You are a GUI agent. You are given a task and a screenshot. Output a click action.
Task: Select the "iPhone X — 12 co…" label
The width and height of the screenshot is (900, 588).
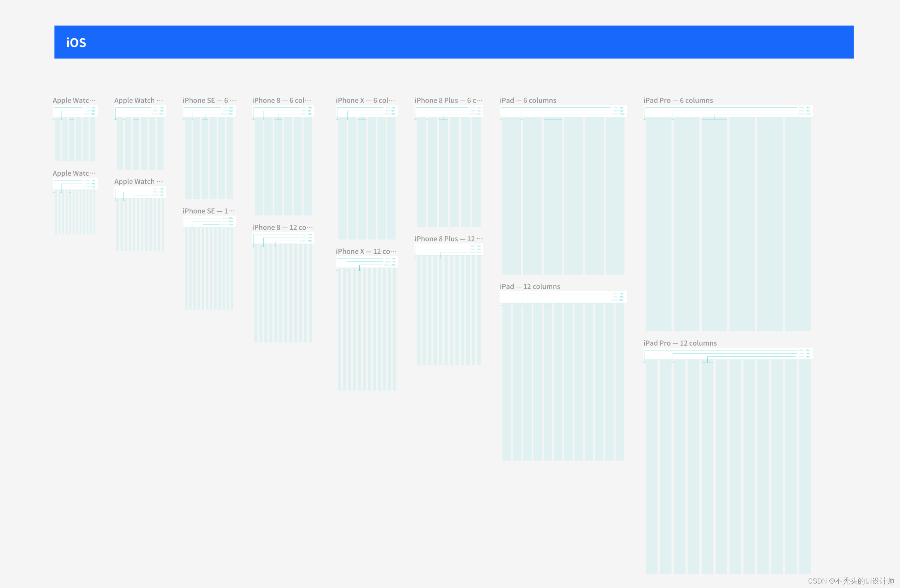366,251
